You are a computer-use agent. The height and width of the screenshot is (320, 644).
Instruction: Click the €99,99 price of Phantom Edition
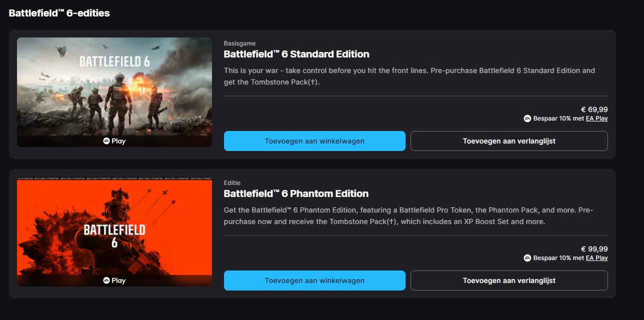(x=594, y=249)
